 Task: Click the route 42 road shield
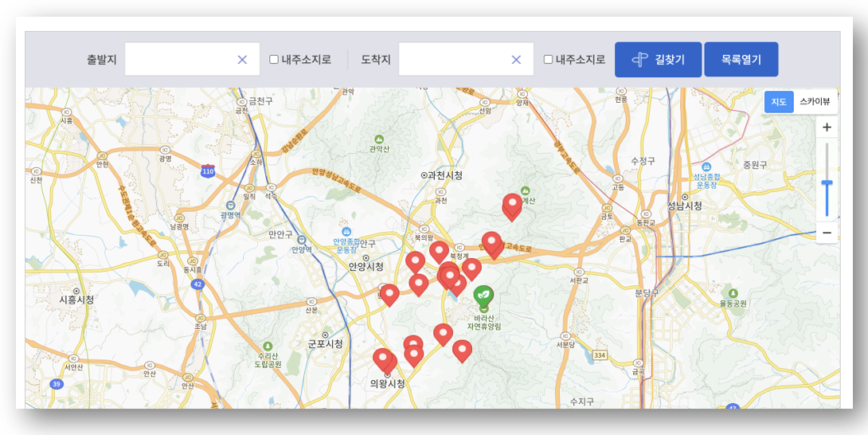pyautogui.click(x=197, y=284)
